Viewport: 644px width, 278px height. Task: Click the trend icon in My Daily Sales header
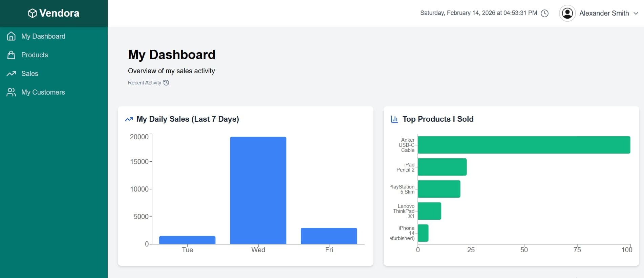(129, 119)
